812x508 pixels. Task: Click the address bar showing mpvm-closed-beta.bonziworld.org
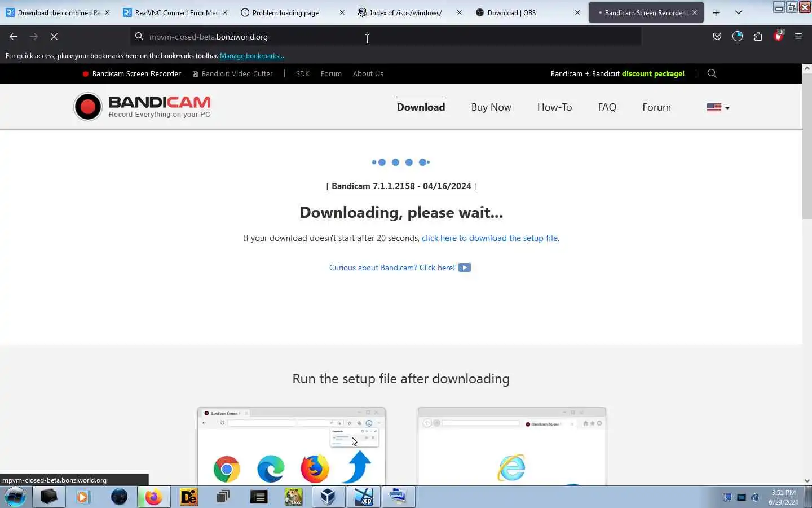coord(386,37)
